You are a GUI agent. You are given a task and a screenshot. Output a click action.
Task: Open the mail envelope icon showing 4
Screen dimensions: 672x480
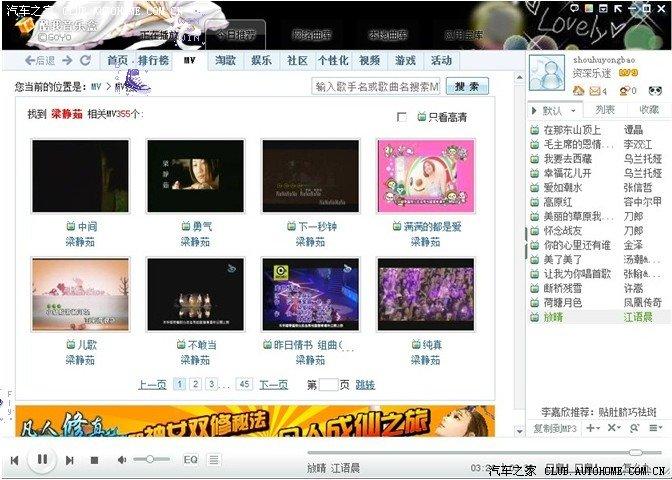(x=595, y=91)
